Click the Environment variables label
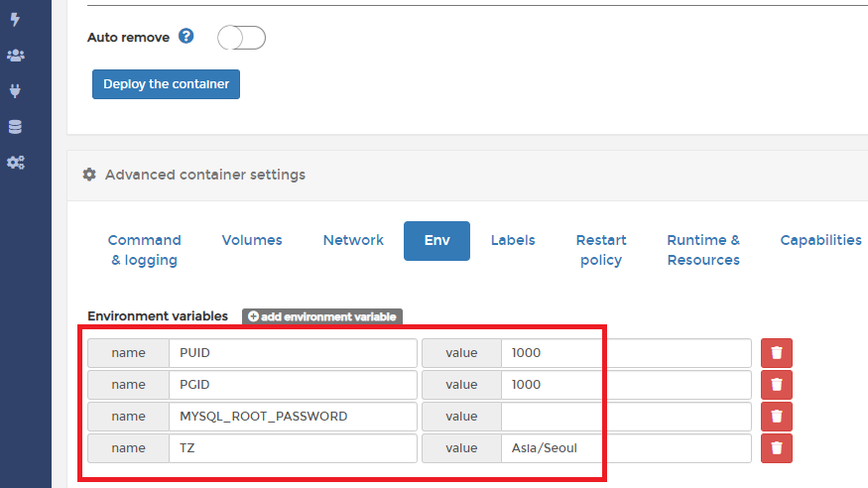This screenshot has width=868, height=488. point(158,316)
